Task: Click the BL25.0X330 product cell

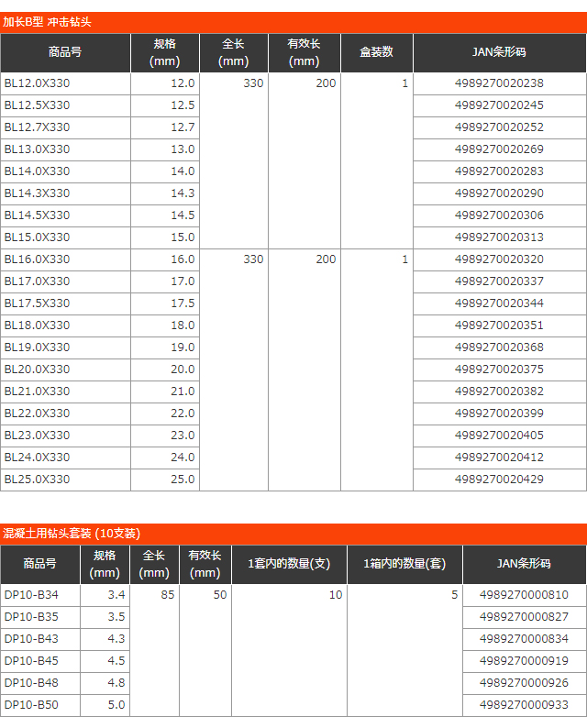Action: tap(38, 480)
